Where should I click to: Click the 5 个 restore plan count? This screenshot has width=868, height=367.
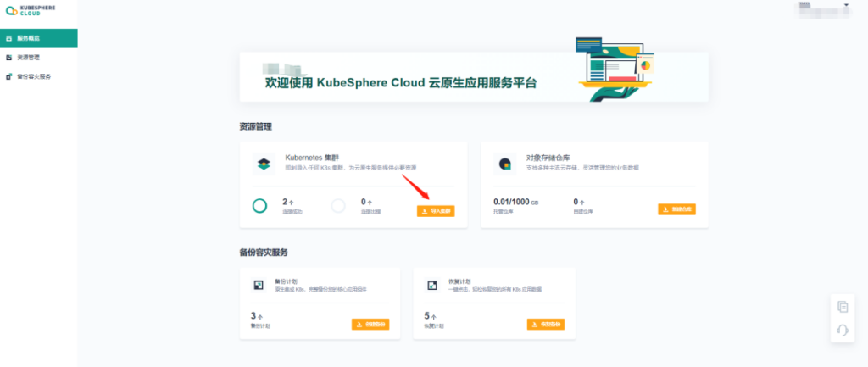(x=430, y=316)
